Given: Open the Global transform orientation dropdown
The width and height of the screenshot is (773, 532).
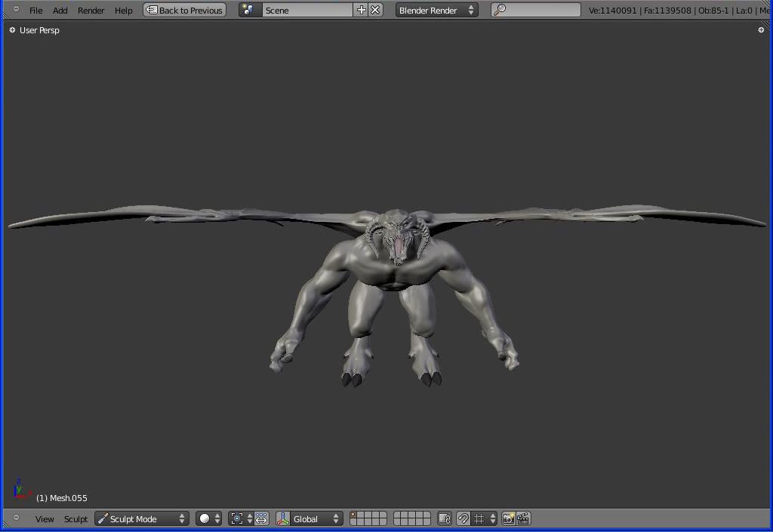Looking at the screenshot, I should tap(316, 519).
